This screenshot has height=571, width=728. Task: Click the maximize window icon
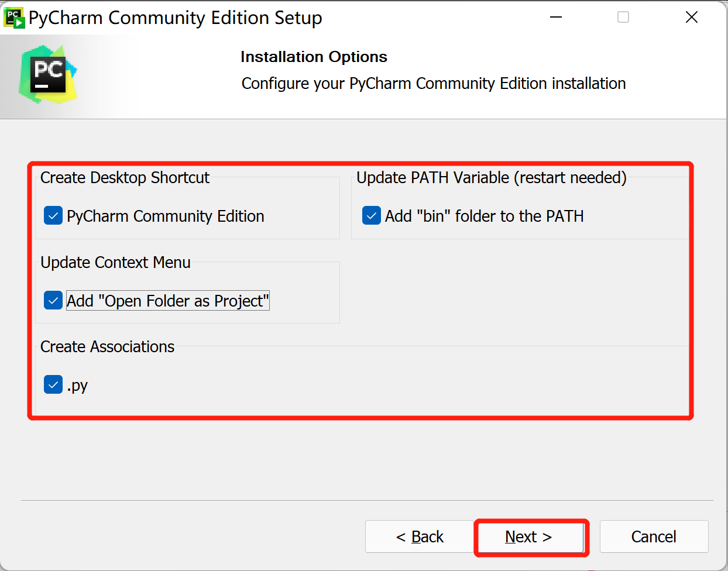[623, 18]
